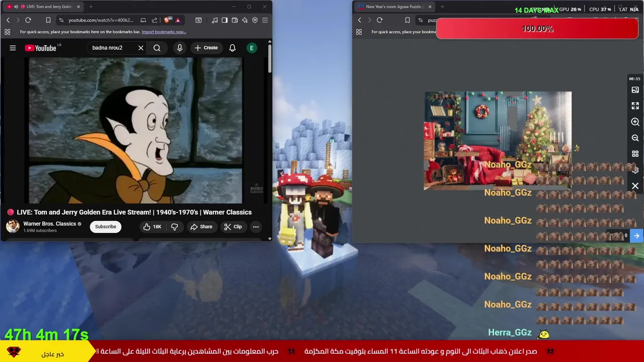Clip the Tom and Jerry live stream
This screenshot has width=644, height=362.
233,227
